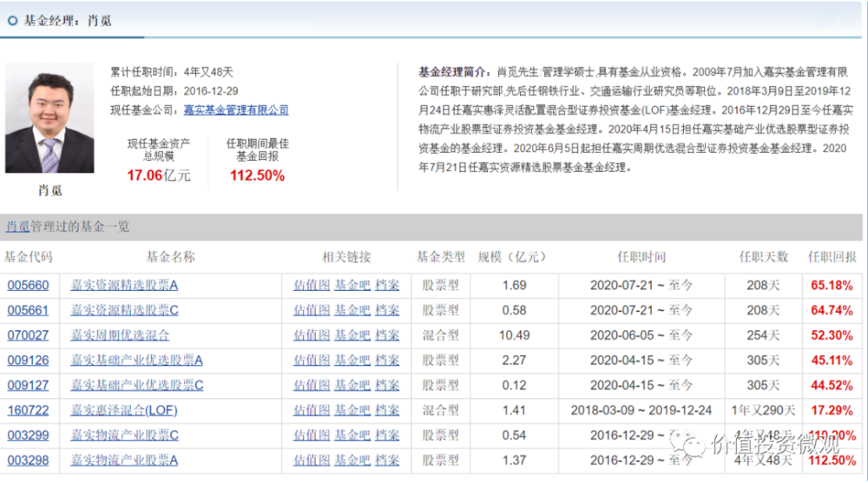Open 基金吧 link for fund 009126
The width and height of the screenshot is (868, 483).
pos(352,360)
